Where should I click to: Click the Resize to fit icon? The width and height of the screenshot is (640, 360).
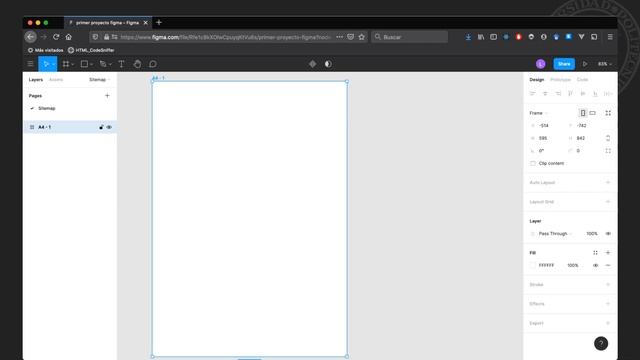click(608, 113)
